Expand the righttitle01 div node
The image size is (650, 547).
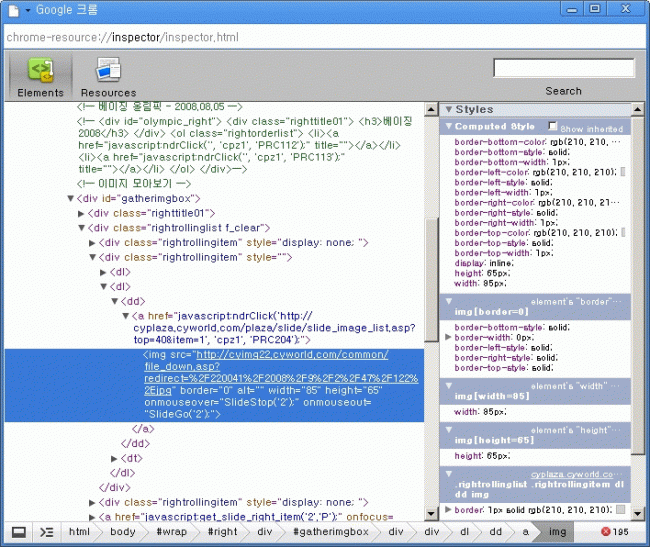coord(81,213)
